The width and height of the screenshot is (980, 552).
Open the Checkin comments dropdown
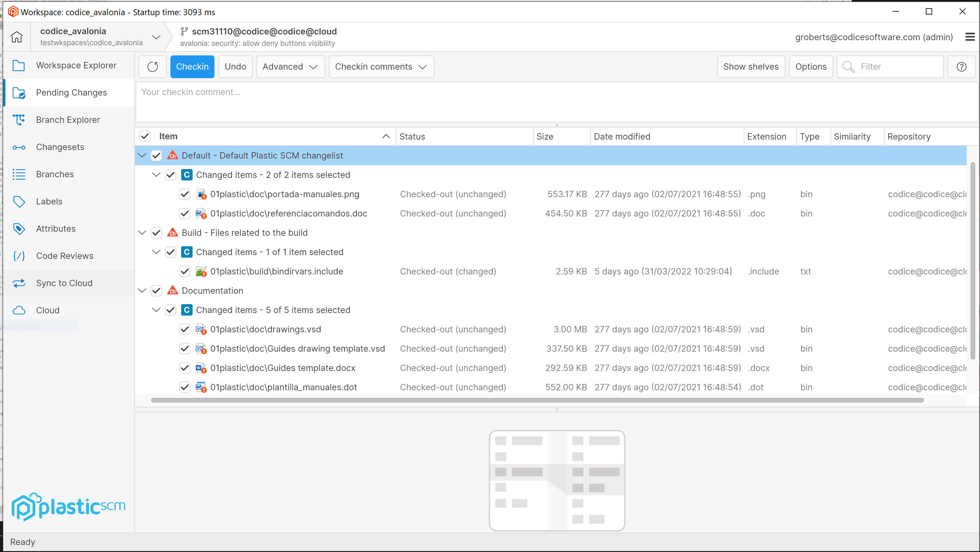click(381, 66)
